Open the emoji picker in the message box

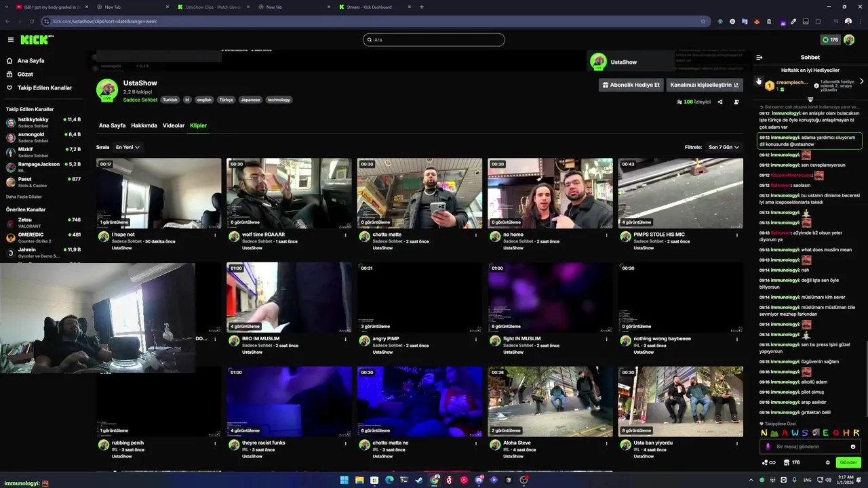pyautogui.click(x=853, y=447)
